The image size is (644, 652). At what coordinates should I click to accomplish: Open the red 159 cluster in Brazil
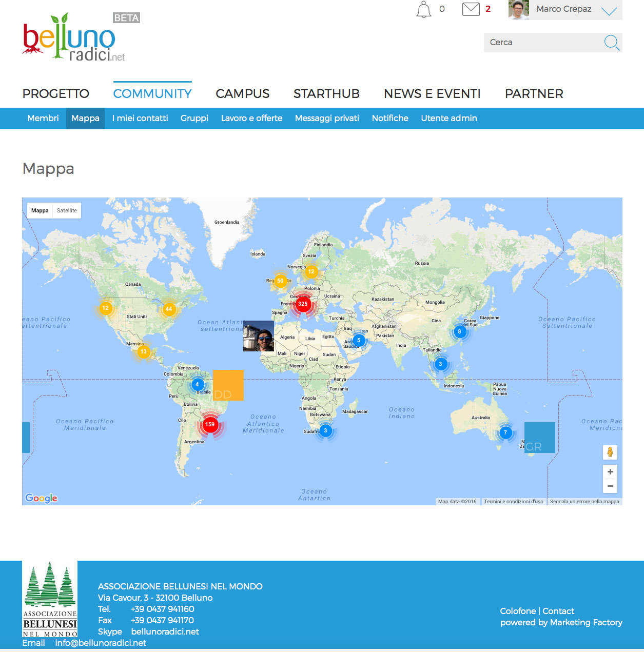point(210,424)
